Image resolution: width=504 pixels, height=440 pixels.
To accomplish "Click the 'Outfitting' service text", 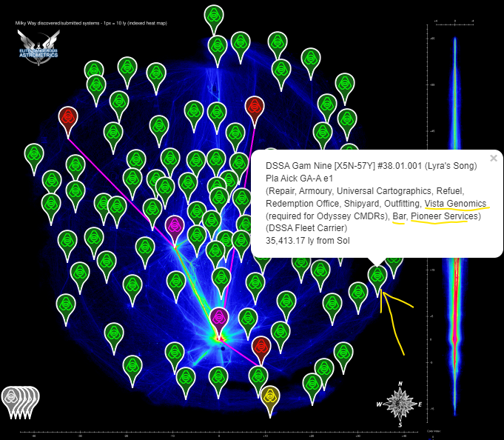I will (402, 204).
